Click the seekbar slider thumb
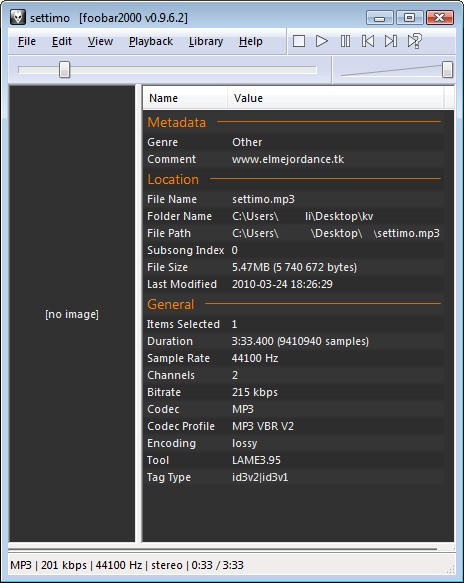The height and width of the screenshot is (583, 464). pyautogui.click(x=64, y=70)
